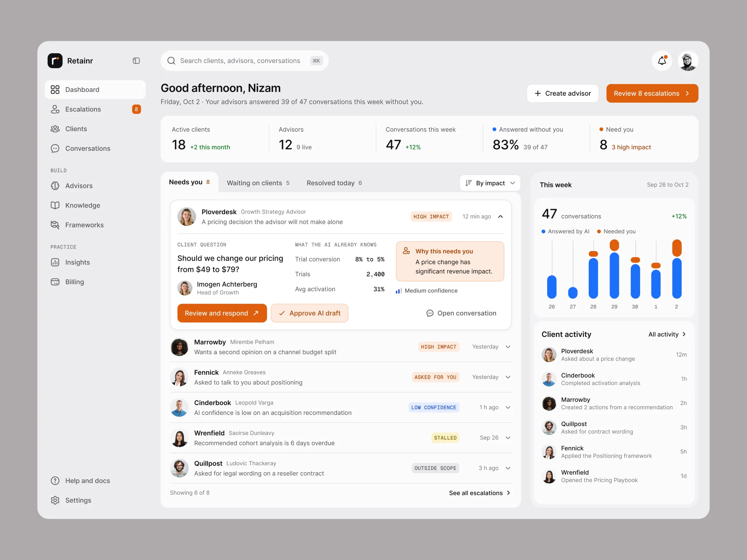Click the Help and docs question icon

pyautogui.click(x=55, y=481)
